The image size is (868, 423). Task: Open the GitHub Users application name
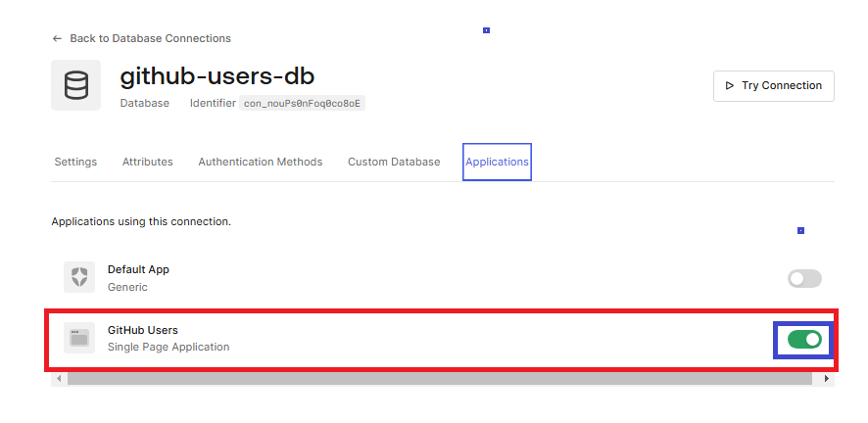click(143, 330)
